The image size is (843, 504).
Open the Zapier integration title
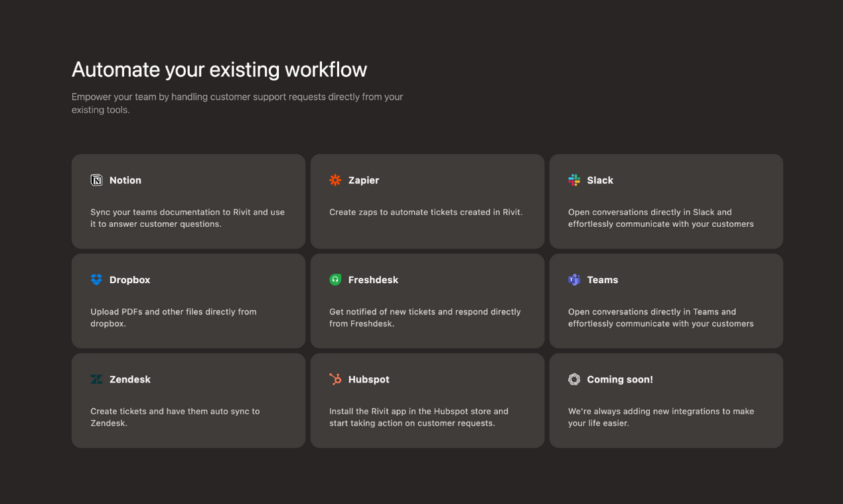pos(364,180)
